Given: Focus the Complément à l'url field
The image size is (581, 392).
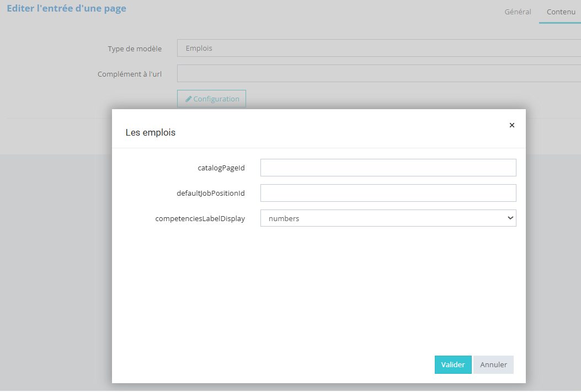Looking at the screenshot, I should pos(379,73).
